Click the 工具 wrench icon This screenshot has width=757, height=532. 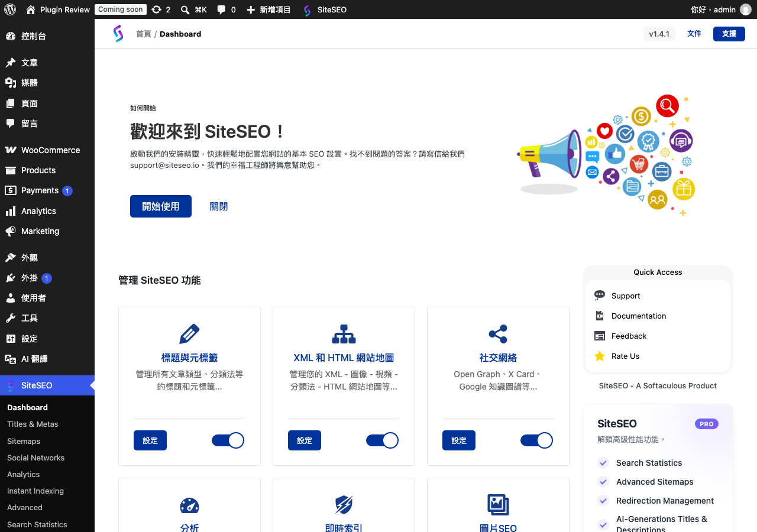[11, 318]
